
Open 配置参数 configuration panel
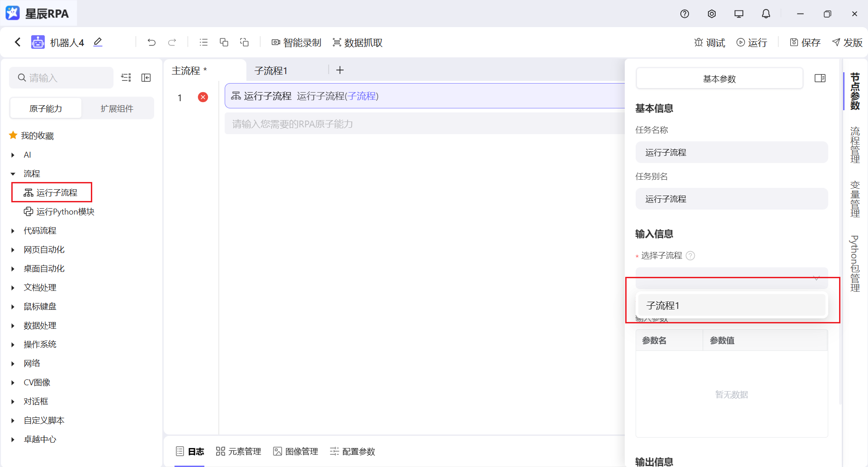(x=352, y=451)
